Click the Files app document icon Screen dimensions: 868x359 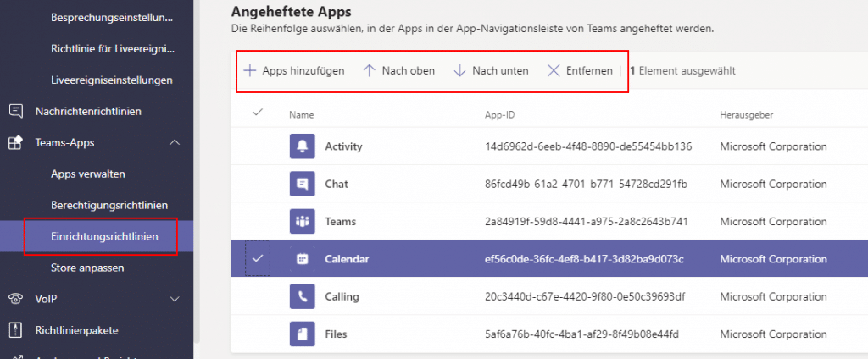[303, 334]
